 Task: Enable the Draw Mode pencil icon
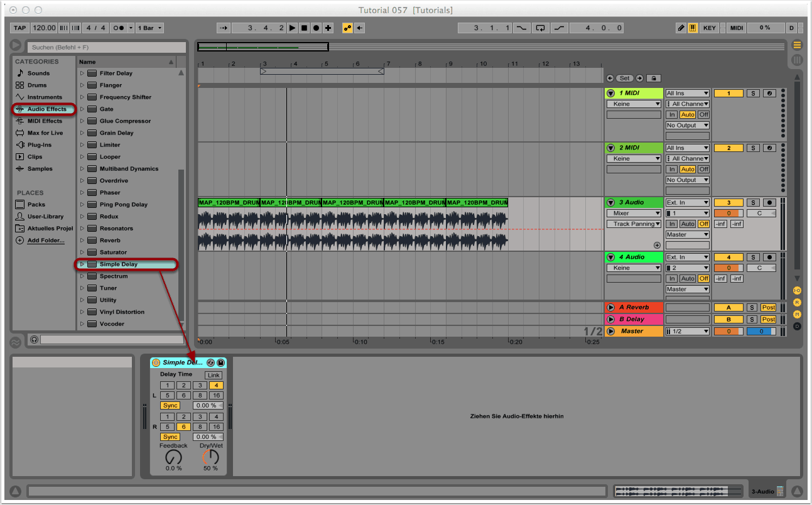pos(681,28)
